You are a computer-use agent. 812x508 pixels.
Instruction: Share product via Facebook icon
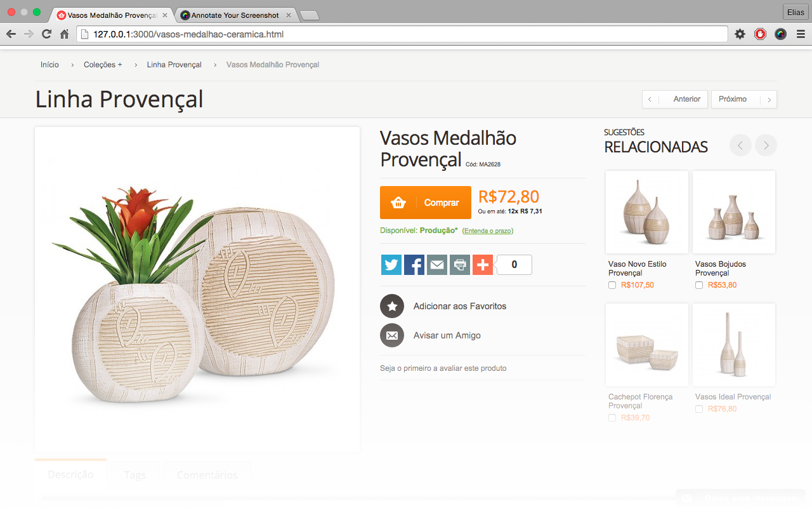[414, 265]
